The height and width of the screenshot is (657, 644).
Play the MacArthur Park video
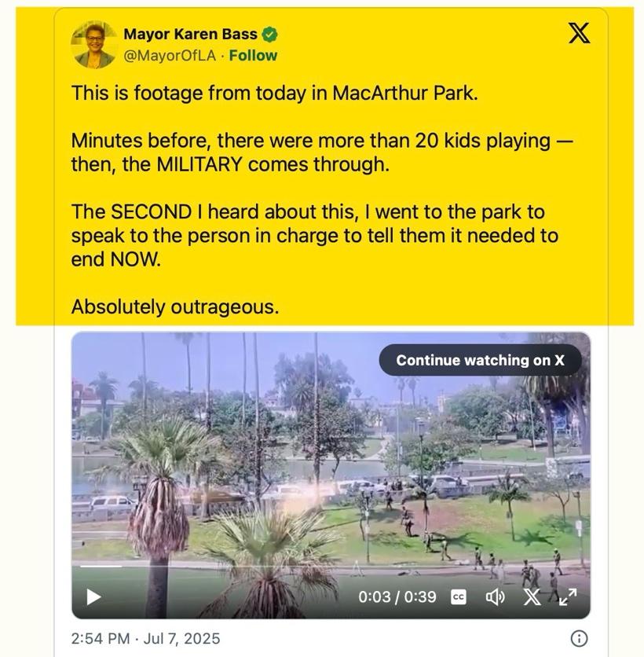93,596
